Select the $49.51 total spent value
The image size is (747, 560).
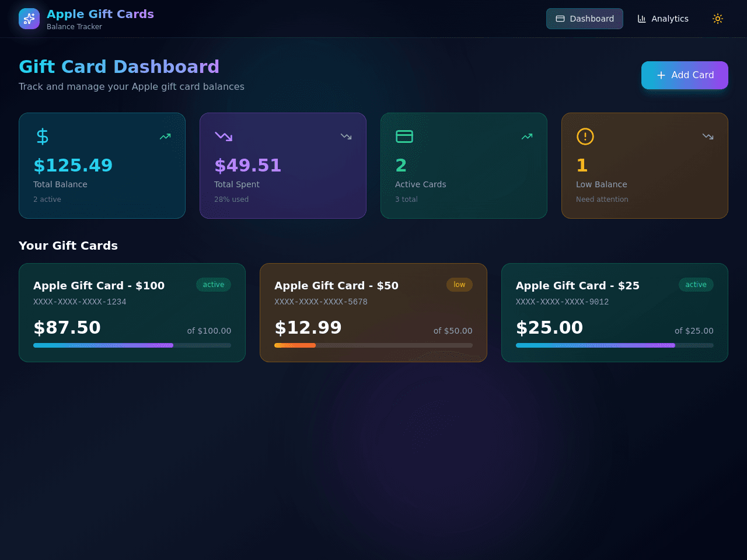pos(247,166)
